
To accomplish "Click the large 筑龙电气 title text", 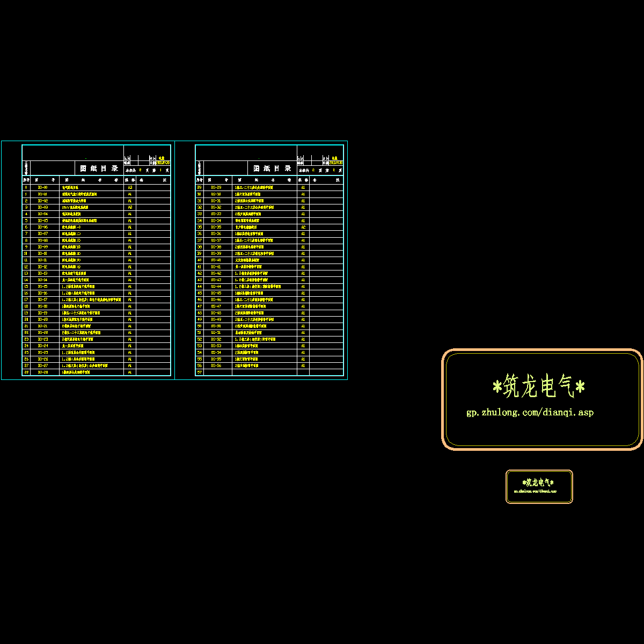I will [x=538, y=387].
